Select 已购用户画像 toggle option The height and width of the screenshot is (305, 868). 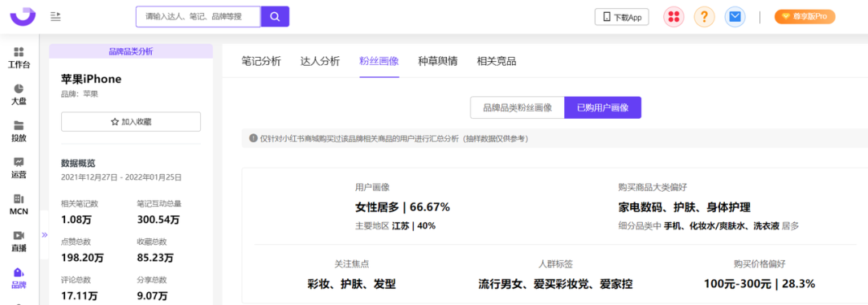click(x=602, y=108)
